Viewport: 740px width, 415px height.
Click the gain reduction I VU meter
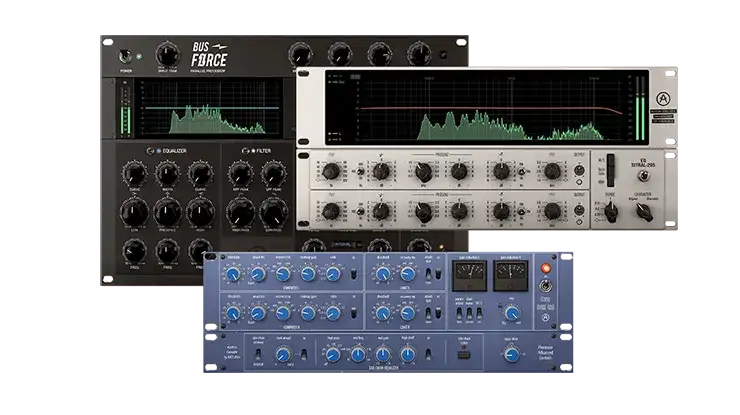(470, 276)
